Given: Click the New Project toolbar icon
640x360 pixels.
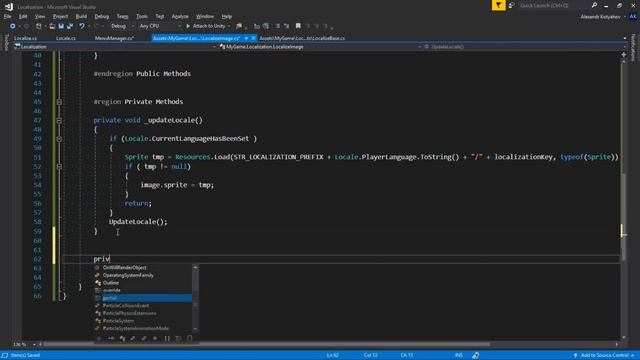Looking at the screenshot, I should [x=39, y=26].
